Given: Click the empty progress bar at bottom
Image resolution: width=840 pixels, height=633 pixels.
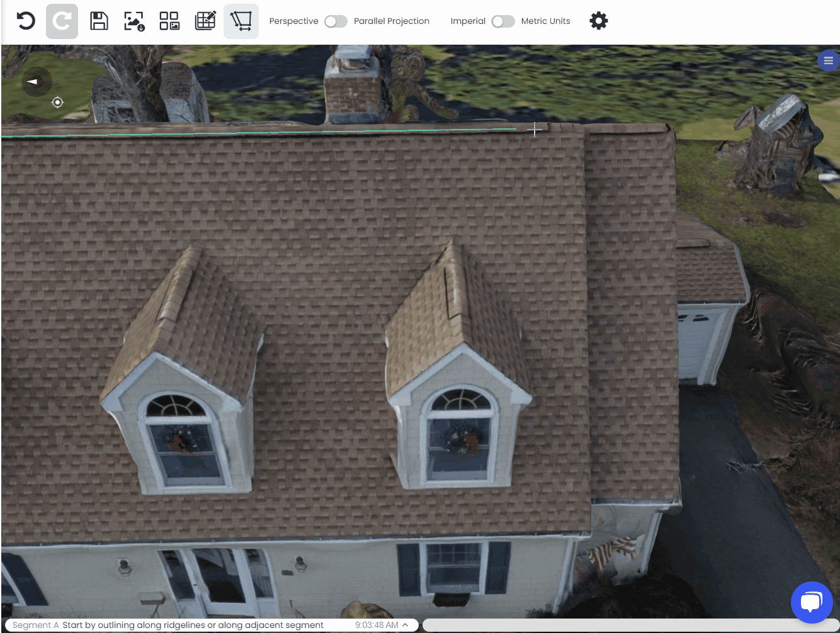Looking at the screenshot, I should (x=630, y=625).
